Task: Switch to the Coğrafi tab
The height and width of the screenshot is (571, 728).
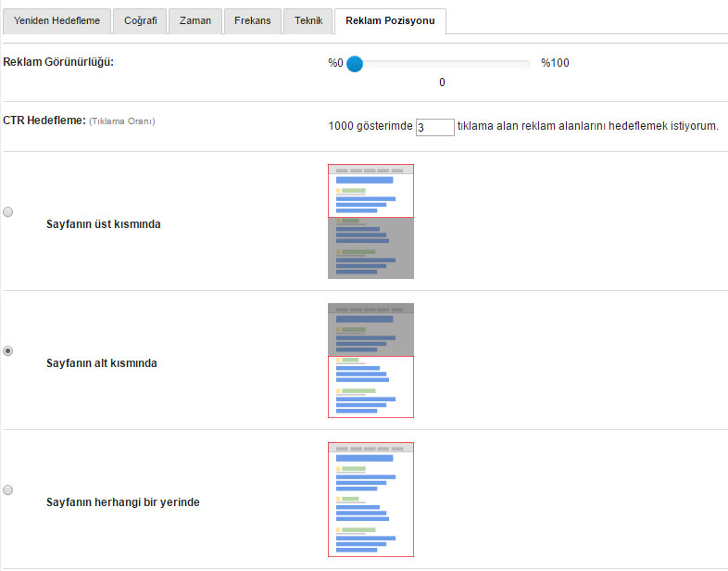Action: (141, 20)
